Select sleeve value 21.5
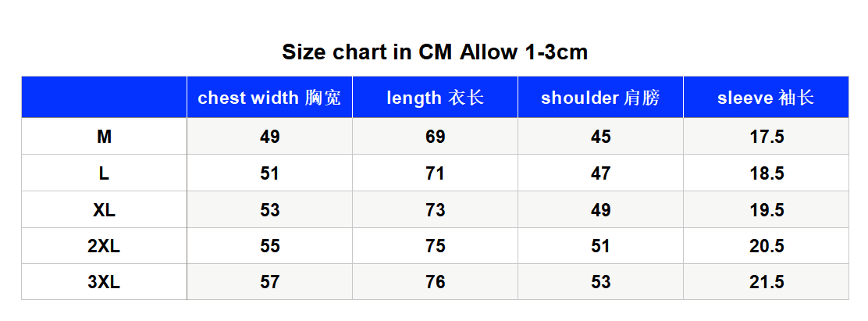The height and width of the screenshot is (321, 868). coord(767,282)
